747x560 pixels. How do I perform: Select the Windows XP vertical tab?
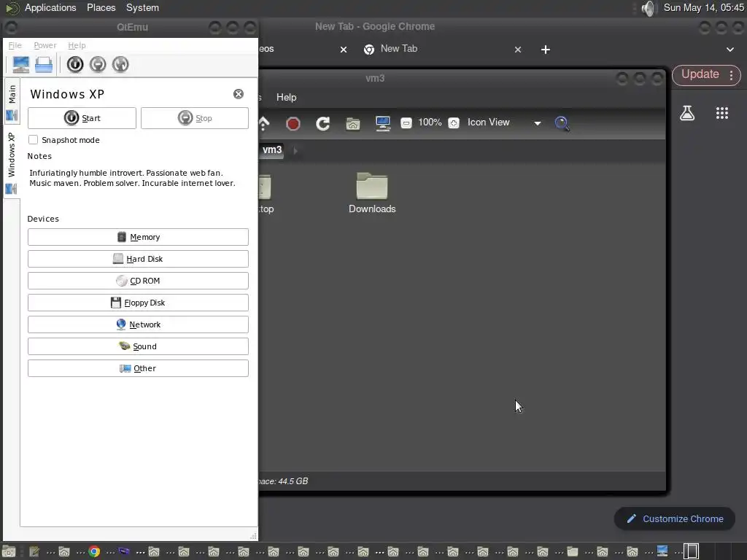click(x=12, y=163)
